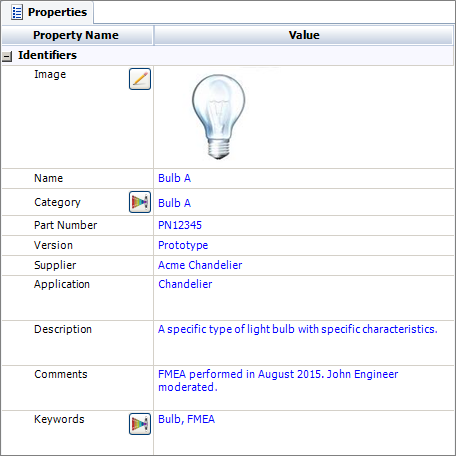Click the Keywords value Bulb, FMEA
Screen dimensions: 456x456
coord(186,419)
